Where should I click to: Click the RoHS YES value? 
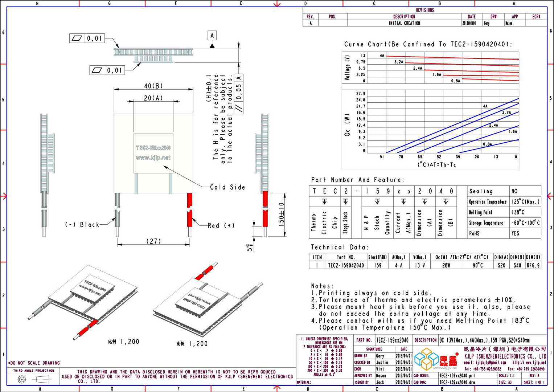(525, 233)
